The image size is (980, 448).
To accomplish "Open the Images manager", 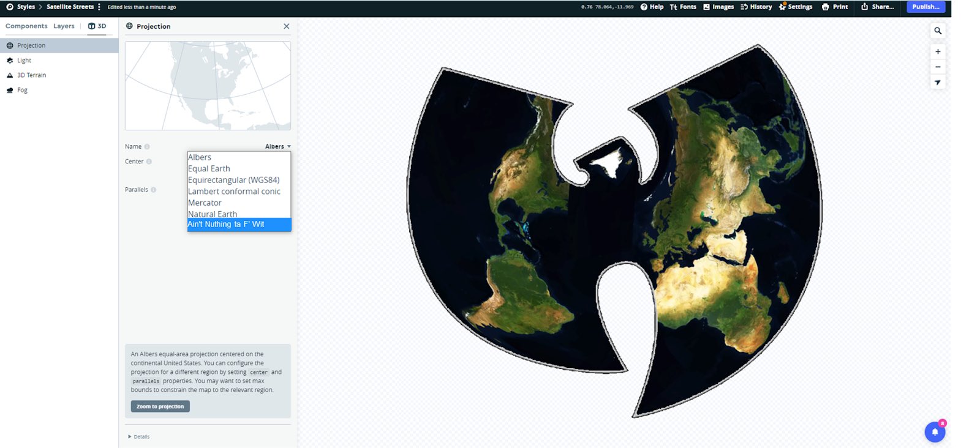I will pos(718,7).
